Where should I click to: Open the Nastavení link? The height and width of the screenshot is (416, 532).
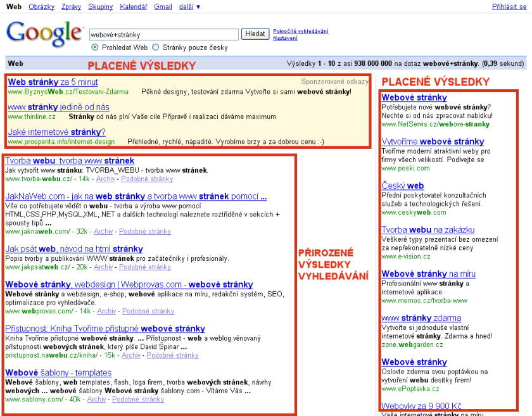pyautogui.click(x=285, y=38)
